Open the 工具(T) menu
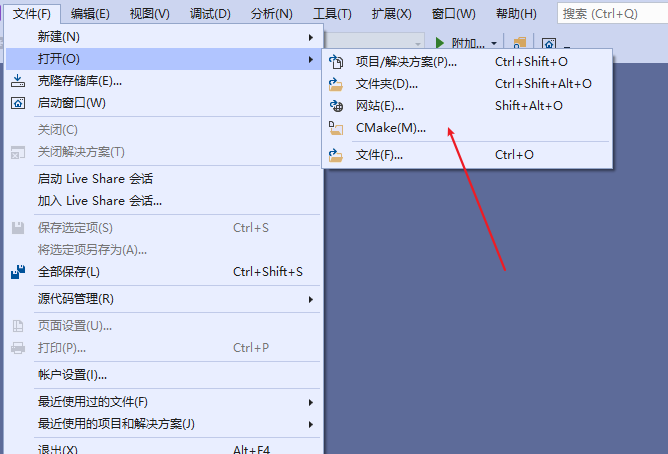The height and width of the screenshot is (454, 668). [332, 14]
